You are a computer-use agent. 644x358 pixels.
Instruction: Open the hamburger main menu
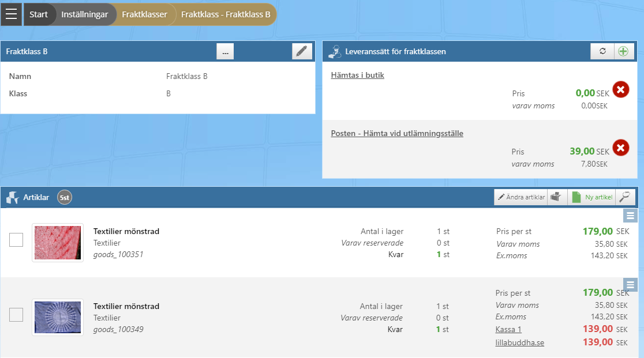pos(11,14)
